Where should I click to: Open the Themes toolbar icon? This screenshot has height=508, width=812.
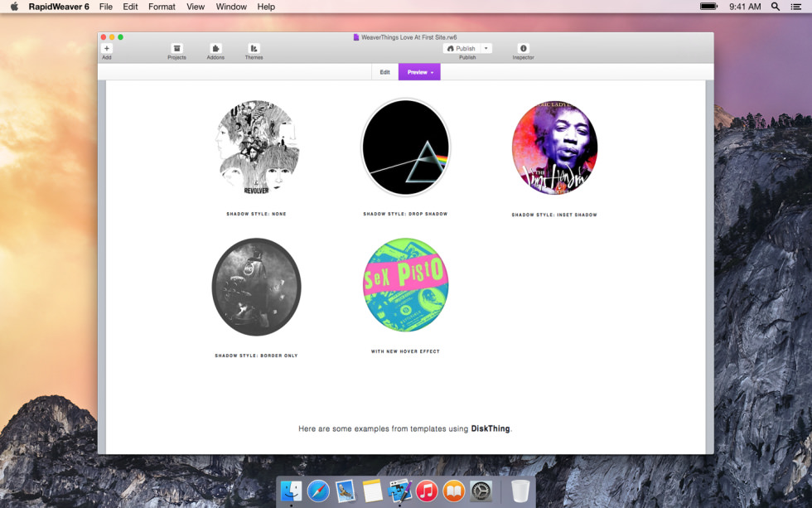(x=254, y=49)
